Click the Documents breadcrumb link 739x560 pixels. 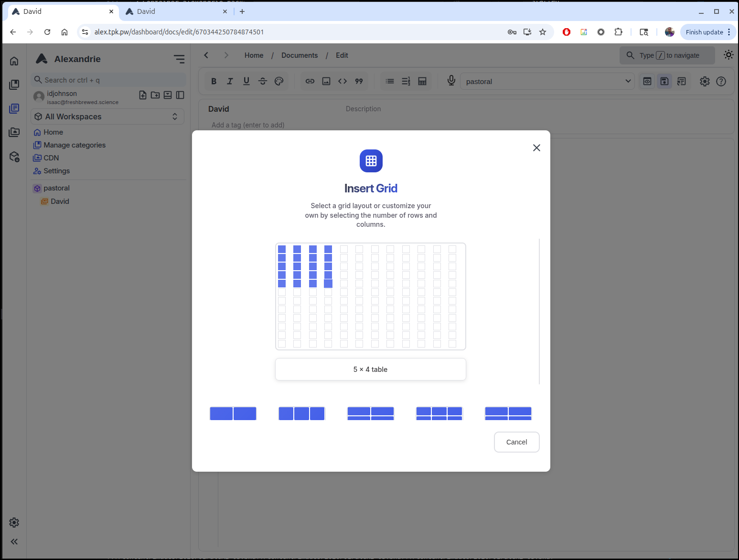[300, 55]
